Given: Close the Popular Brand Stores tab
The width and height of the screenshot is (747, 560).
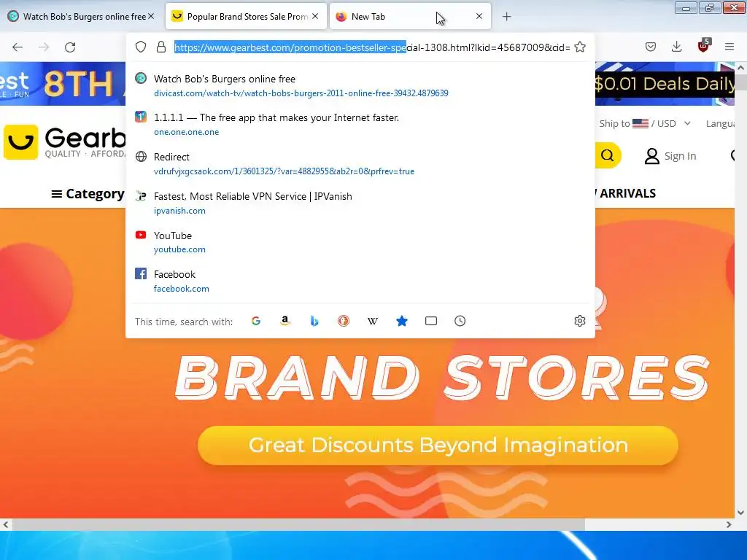Looking at the screenshot, I should (x=315, y=16).
